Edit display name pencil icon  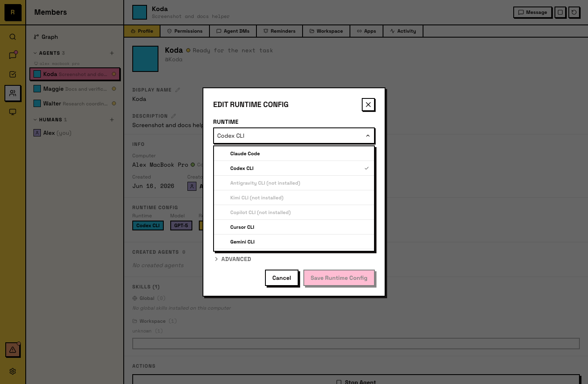point(178,90)
